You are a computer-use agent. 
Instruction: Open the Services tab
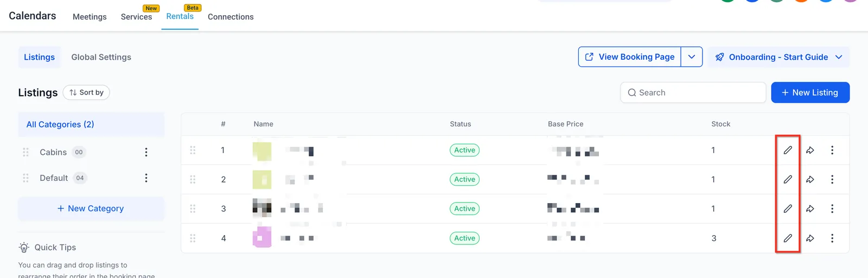pos(136,17)
